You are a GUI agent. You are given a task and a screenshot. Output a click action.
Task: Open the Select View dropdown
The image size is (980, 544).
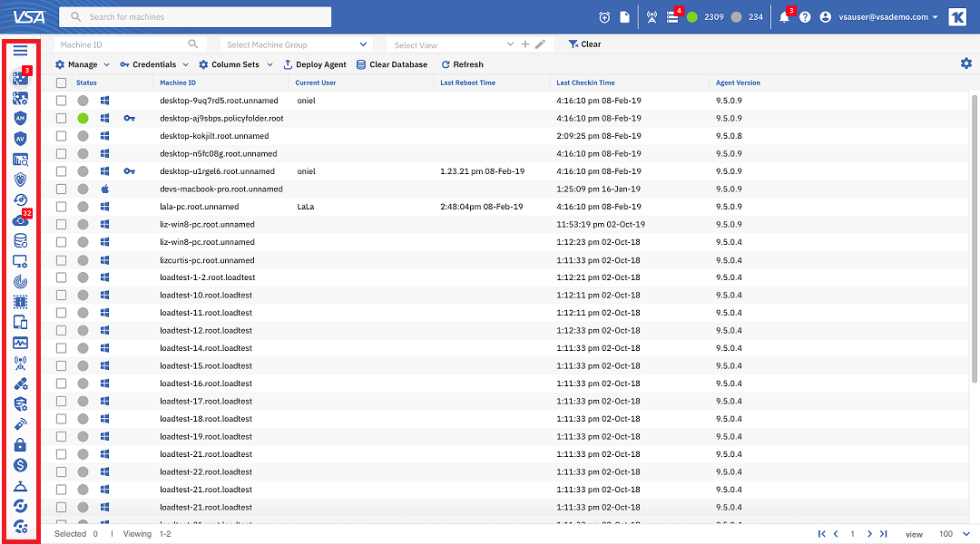coord(451,45)
